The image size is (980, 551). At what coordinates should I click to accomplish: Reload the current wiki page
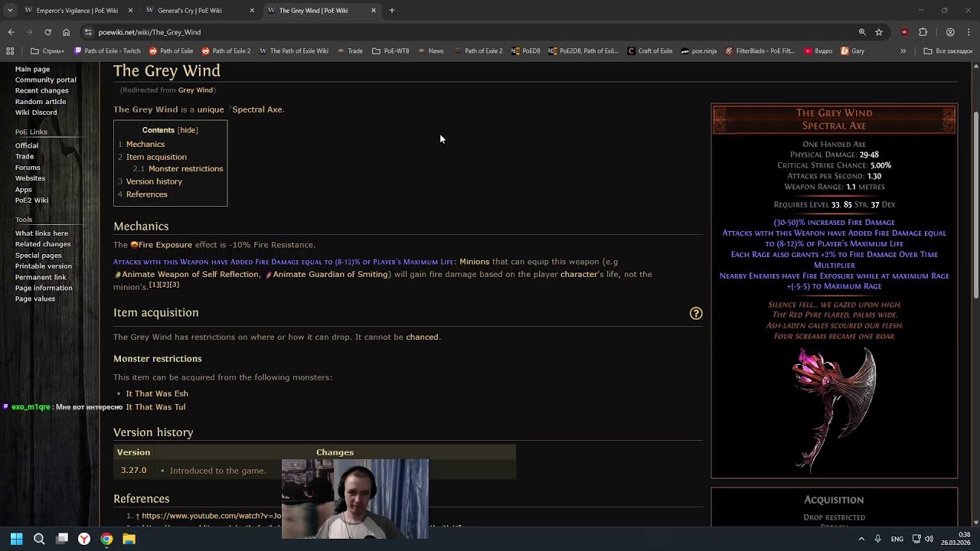[x=47, y=32]
